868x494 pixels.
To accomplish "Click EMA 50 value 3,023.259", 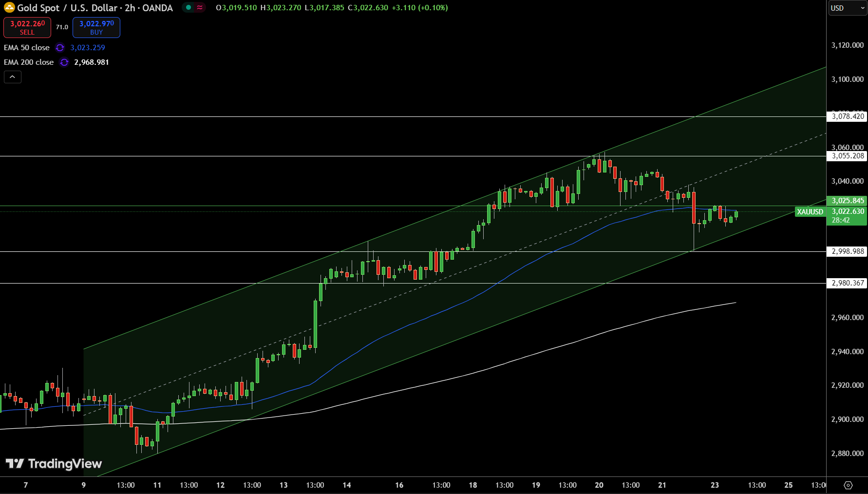I will (x=88, y=48).
